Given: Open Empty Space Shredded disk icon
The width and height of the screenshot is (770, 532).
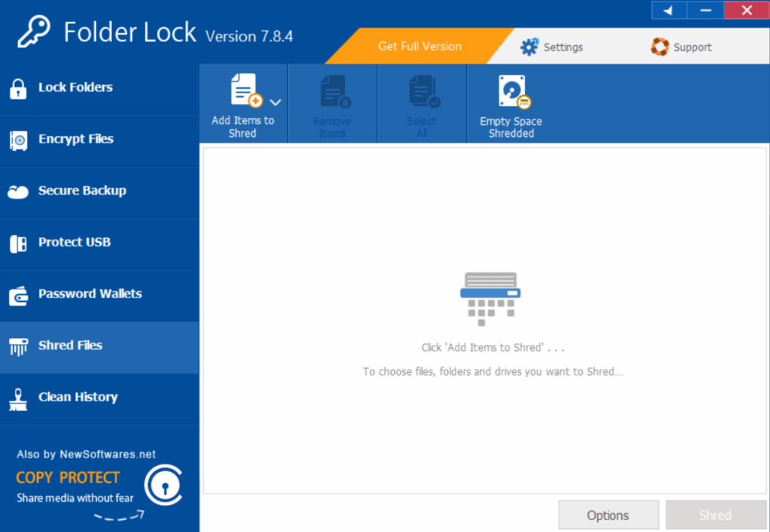Looking at the screenshot, I should tap(514, 91).
